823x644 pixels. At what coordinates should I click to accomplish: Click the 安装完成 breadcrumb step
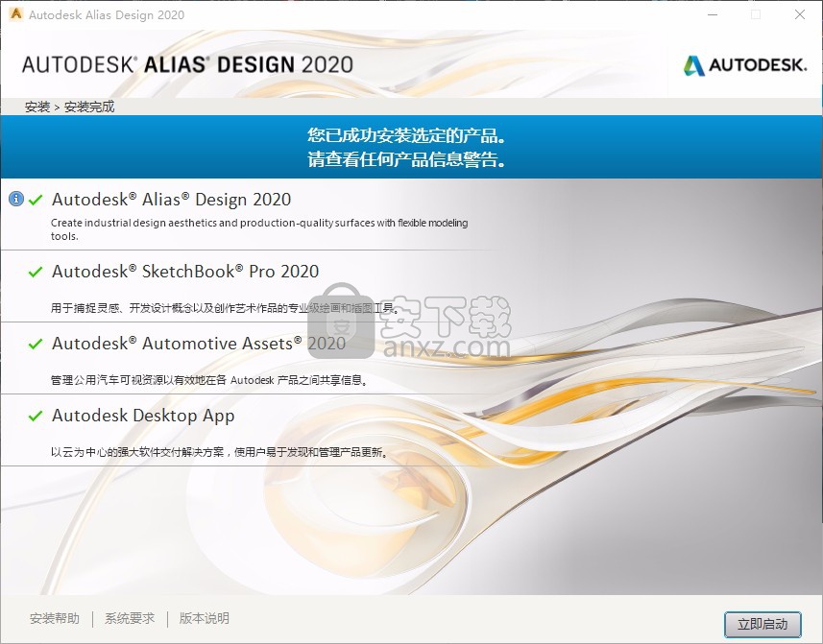point(89,107)
